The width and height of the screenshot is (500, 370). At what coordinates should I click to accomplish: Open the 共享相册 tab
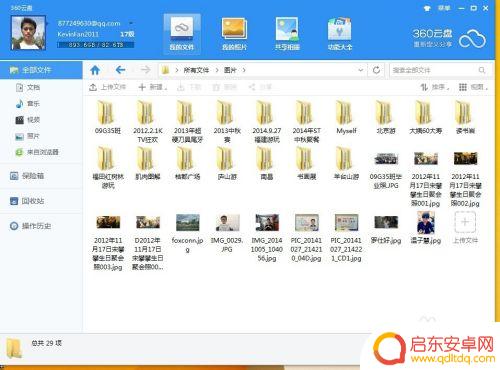click(287, 34)
